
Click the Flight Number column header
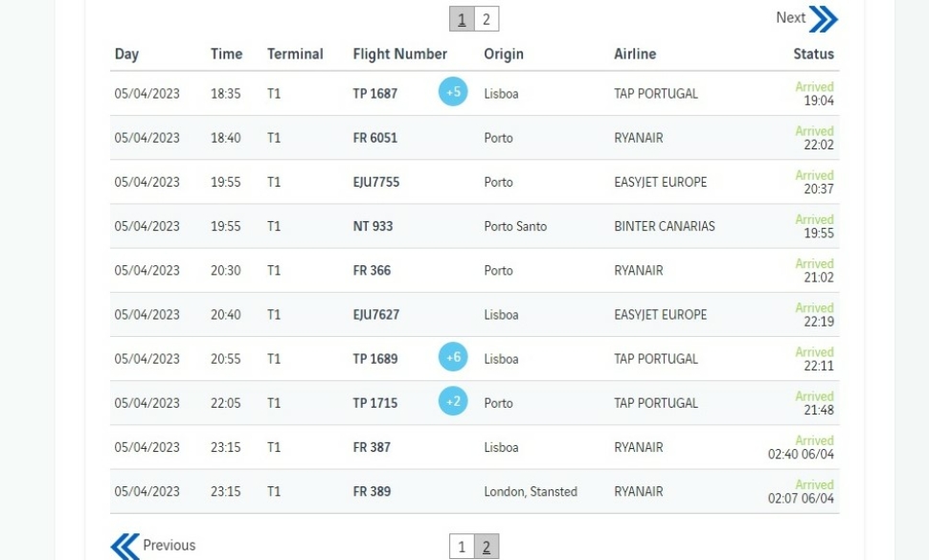pos(400,54)
